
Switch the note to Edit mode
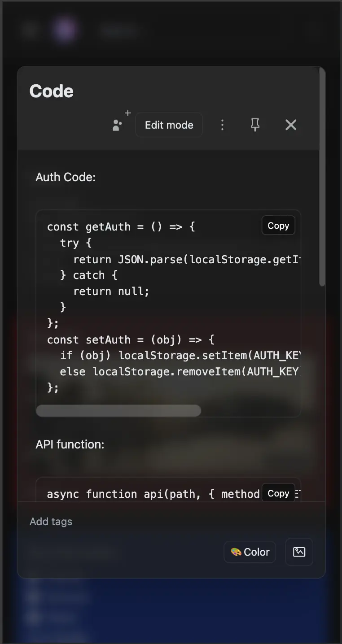(x=169, y=125)
